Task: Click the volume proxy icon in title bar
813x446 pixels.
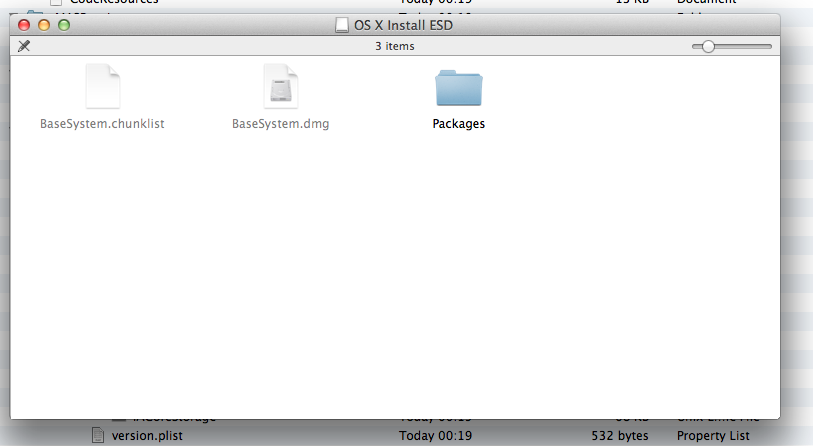Action: 342,25
